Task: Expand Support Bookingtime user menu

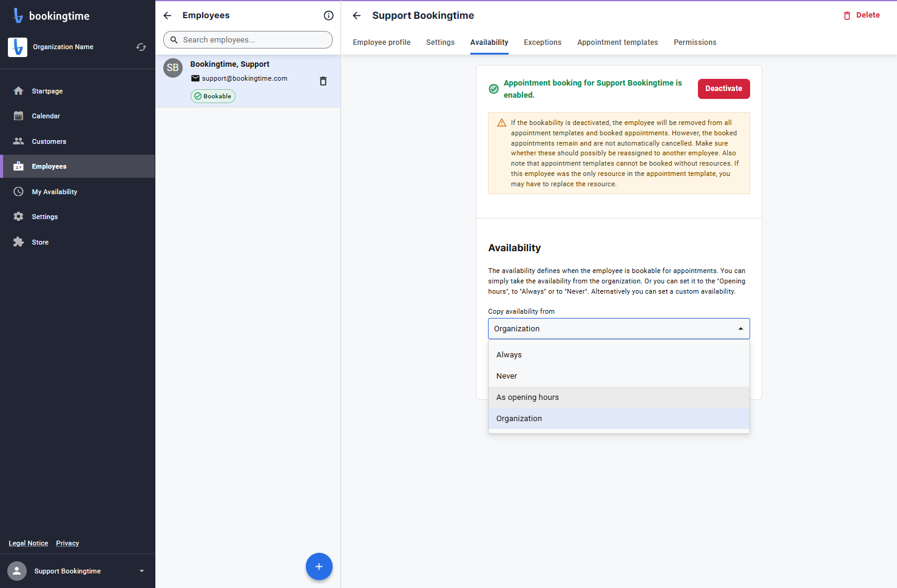Action: click(142, 571)
